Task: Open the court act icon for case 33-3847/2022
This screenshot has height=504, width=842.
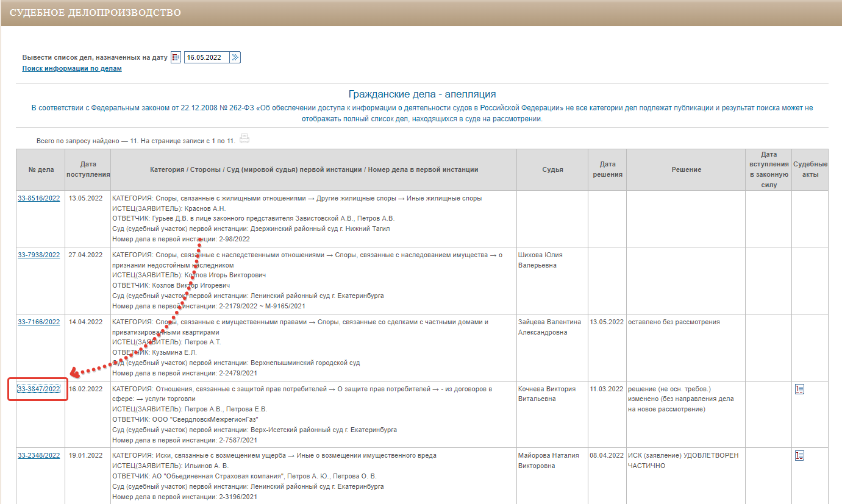Action: point(800,389)
